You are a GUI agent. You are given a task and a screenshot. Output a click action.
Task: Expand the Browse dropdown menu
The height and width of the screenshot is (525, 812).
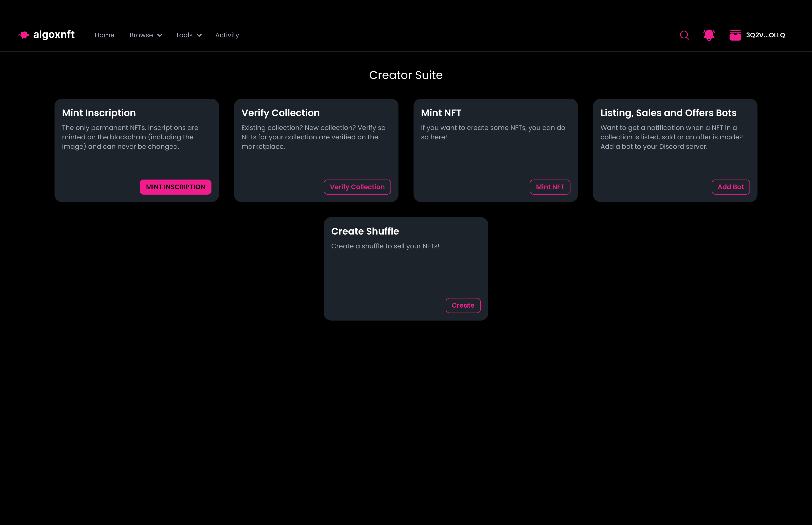tap(146, 35)
